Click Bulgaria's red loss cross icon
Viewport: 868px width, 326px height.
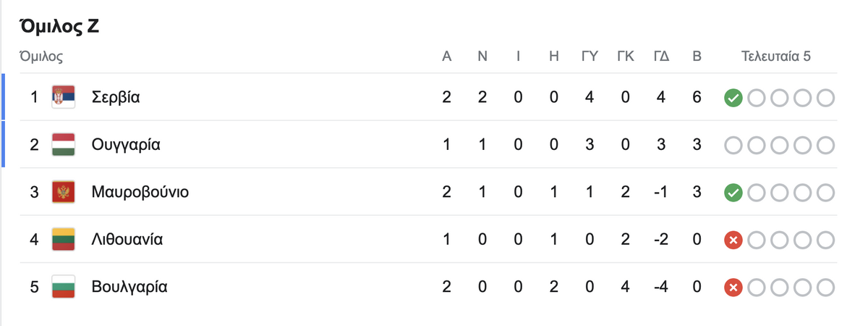(733, 288)
